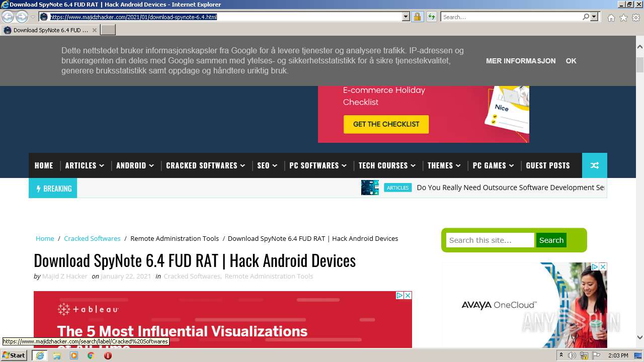Expand the PC GAMES menu

tap(493, 165)
